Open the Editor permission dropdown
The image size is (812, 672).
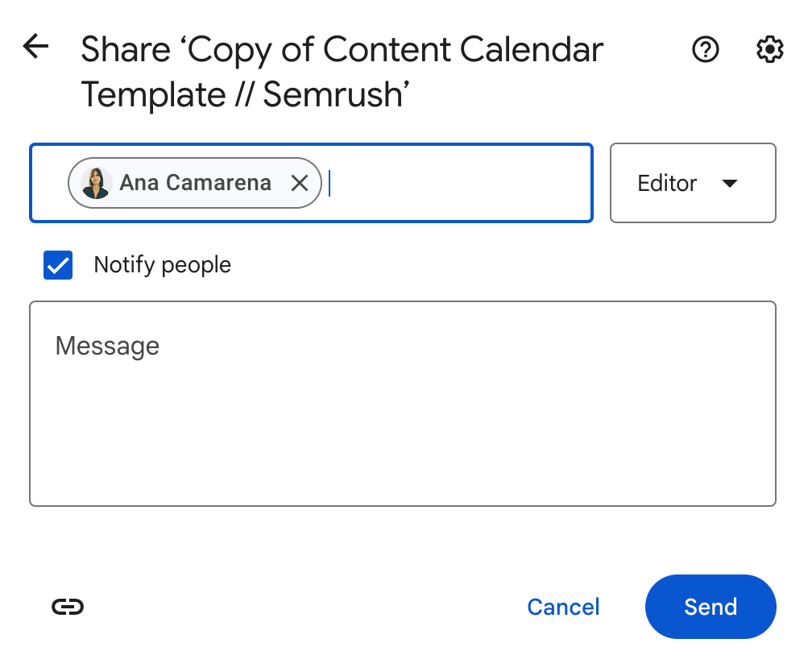click(x=693, y=183)
